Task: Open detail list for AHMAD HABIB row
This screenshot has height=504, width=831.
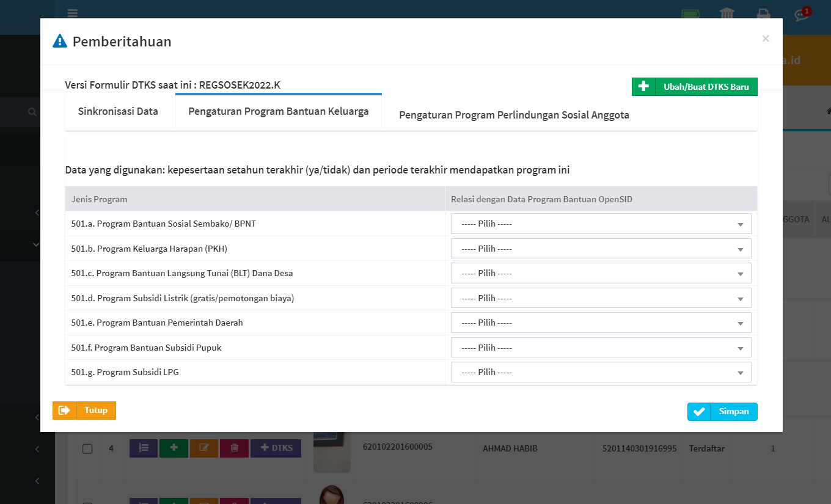Action: pyautogui.click(x=143, y=448)
